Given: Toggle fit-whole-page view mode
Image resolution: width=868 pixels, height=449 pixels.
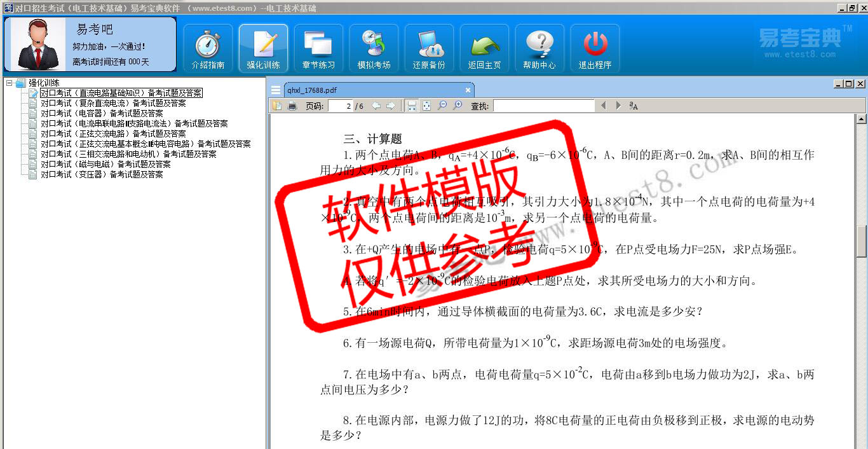Looking at the screenshot, I should [x=427, y=106].
